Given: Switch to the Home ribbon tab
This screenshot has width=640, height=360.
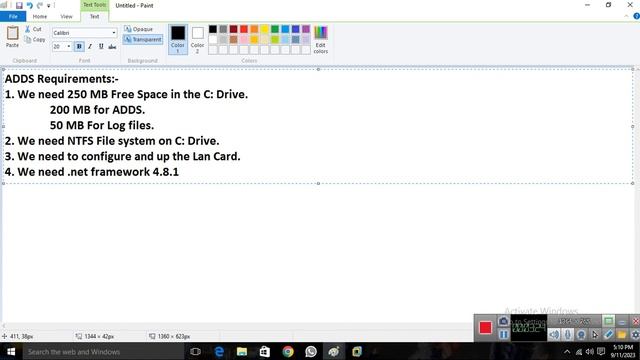Looking at the screenshot, I should point(40,16).
